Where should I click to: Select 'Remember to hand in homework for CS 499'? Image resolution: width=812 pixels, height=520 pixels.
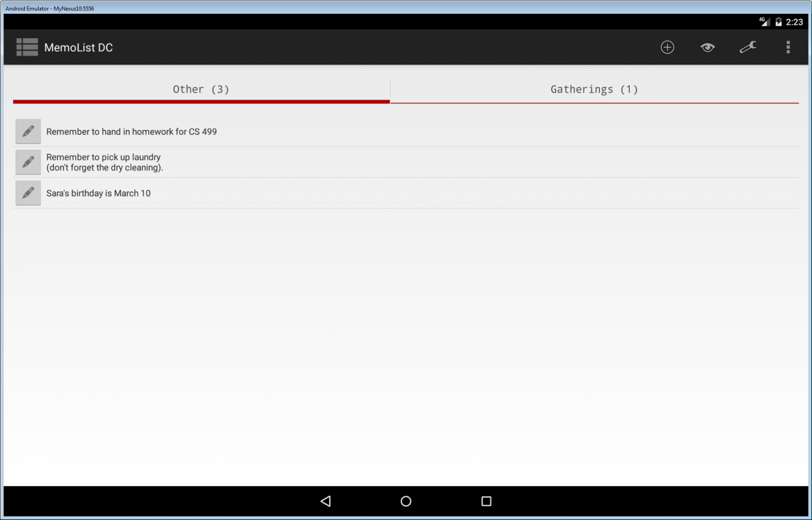coord(131,131)
